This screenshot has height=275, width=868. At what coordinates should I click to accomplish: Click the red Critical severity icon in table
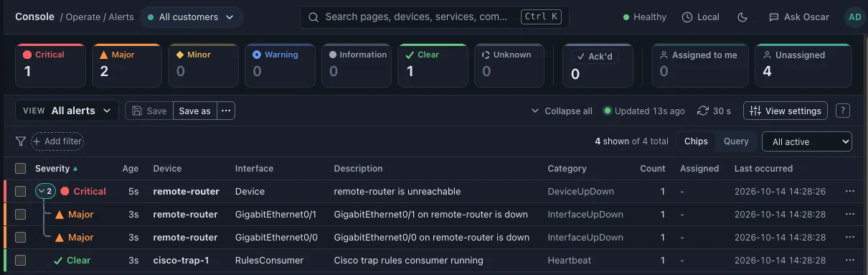[65, 192]
